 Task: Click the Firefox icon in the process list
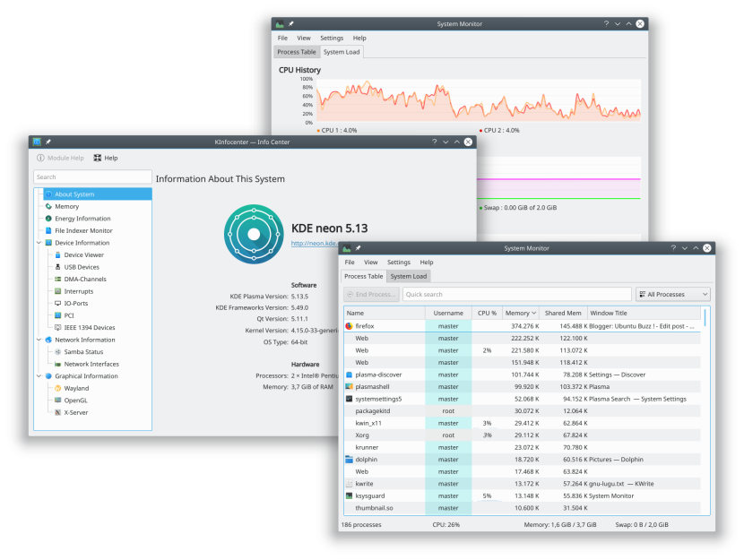(x=347, y=325)
